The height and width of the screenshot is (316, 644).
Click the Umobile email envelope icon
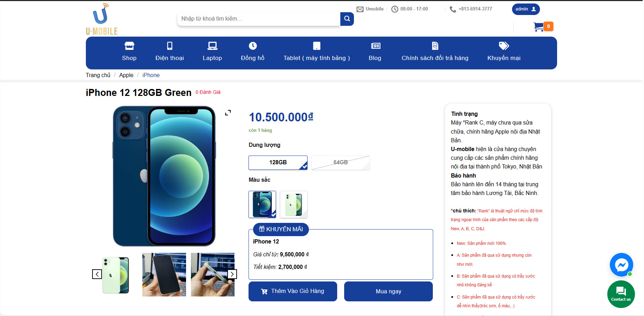click(x=360, y=9)
